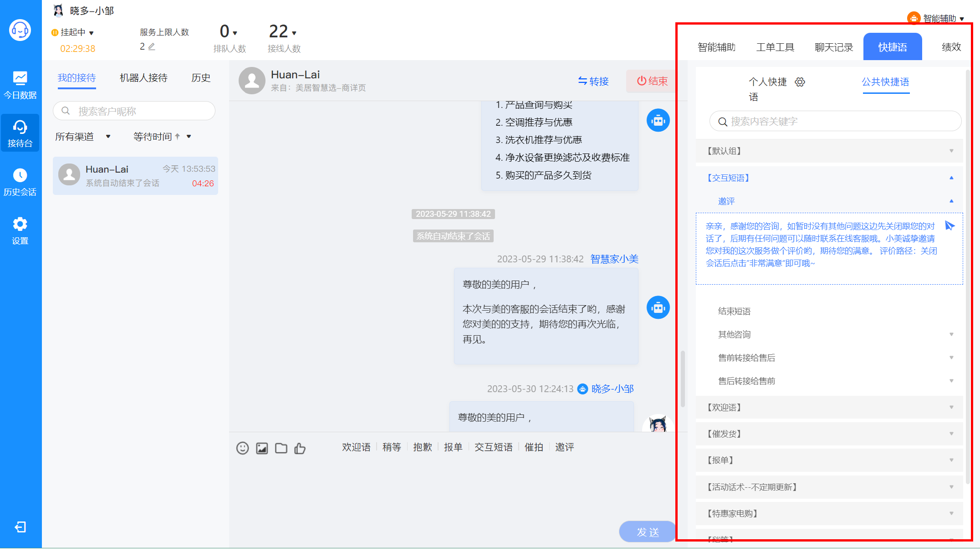Image resolution: width=980 pixels, height=552 pixels.
Task: Collapse the 邀评 subgroup
Action: (829, 201)
